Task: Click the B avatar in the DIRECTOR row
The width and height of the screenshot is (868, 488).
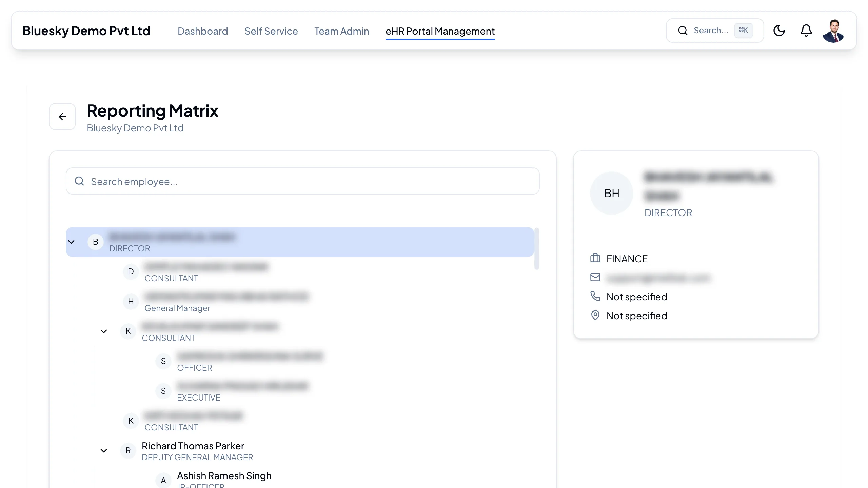Action: (96, 242)
